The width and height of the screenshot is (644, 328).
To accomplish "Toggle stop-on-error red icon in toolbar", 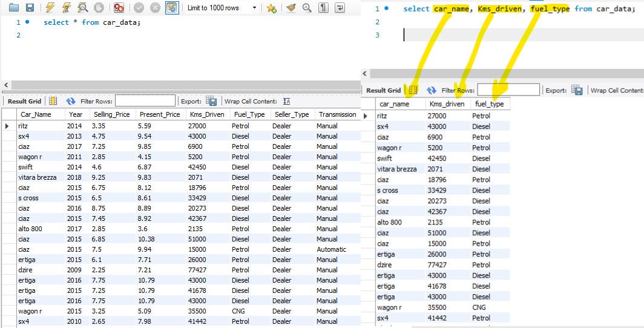I will point(119,7).
